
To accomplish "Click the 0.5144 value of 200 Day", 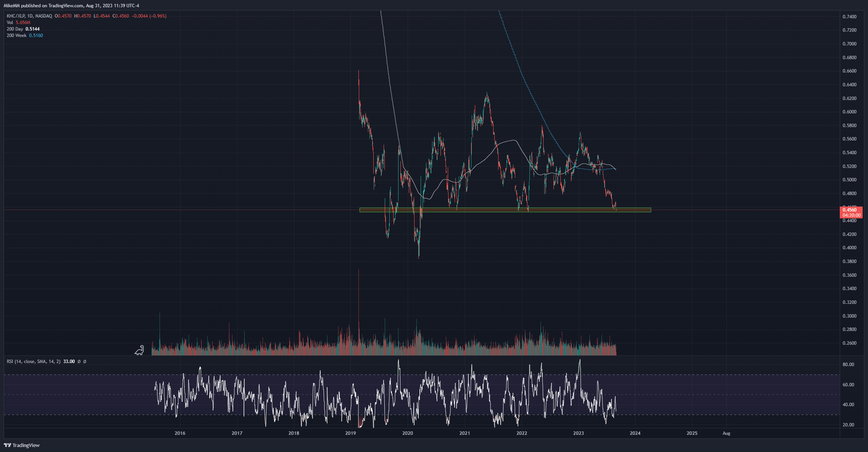I will pyautogui.click(x=32, y=29).
